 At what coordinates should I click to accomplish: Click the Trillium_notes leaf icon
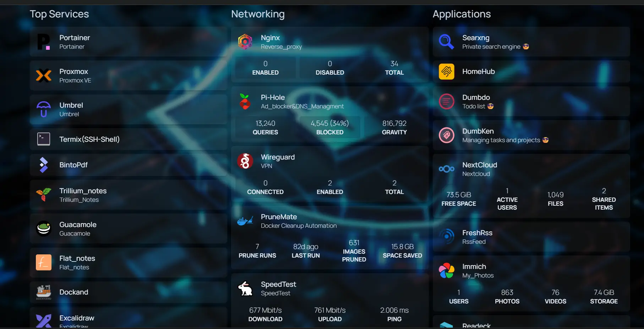click(44, 195)
